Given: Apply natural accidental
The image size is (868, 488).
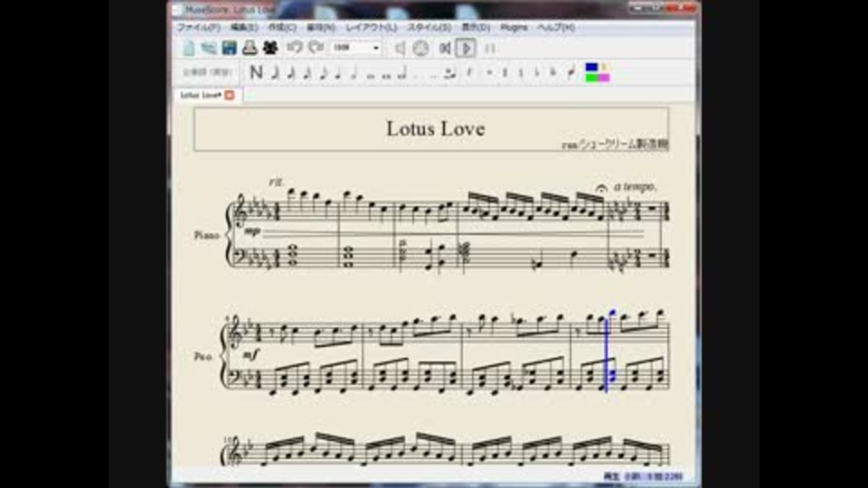Looking at the screenshot, I should [x=521, y=72].
